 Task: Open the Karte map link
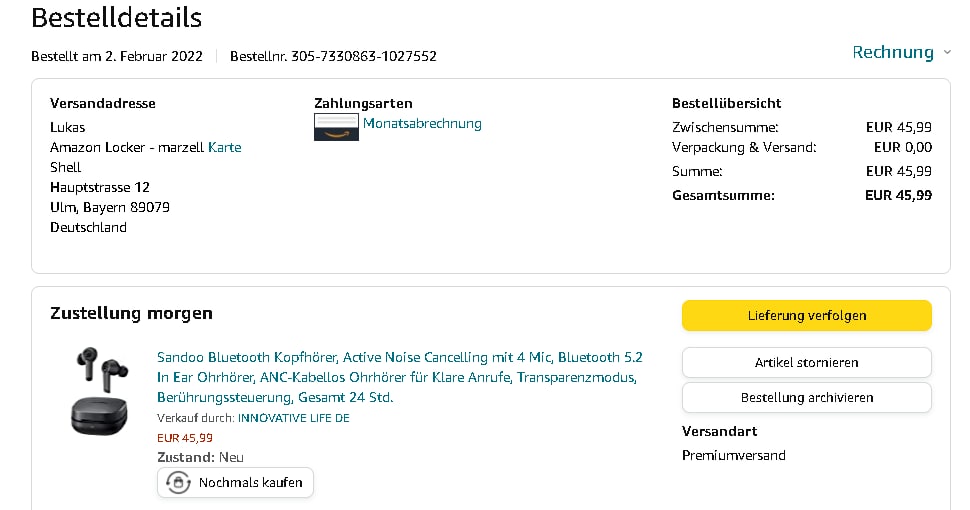(225, 147)
